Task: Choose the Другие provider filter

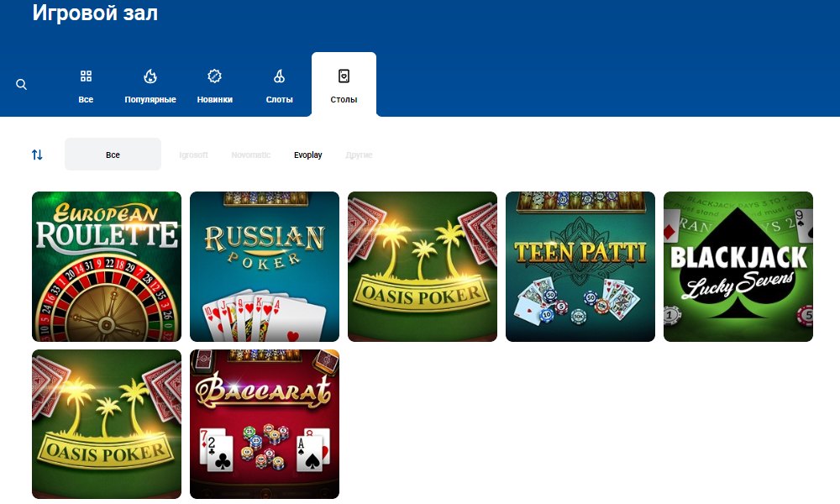Action: [x=359, y=155]
